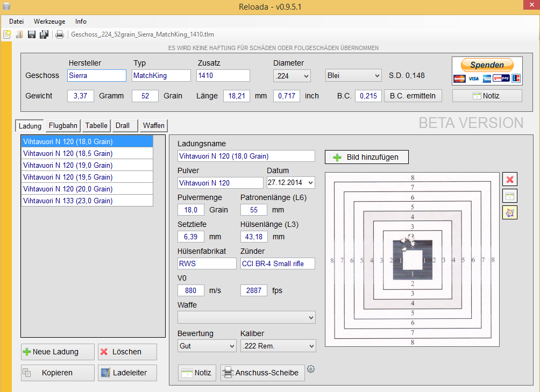Click the Kopieren button
Image resolution: width=540 pixels, height=392 pixels.
58,373
